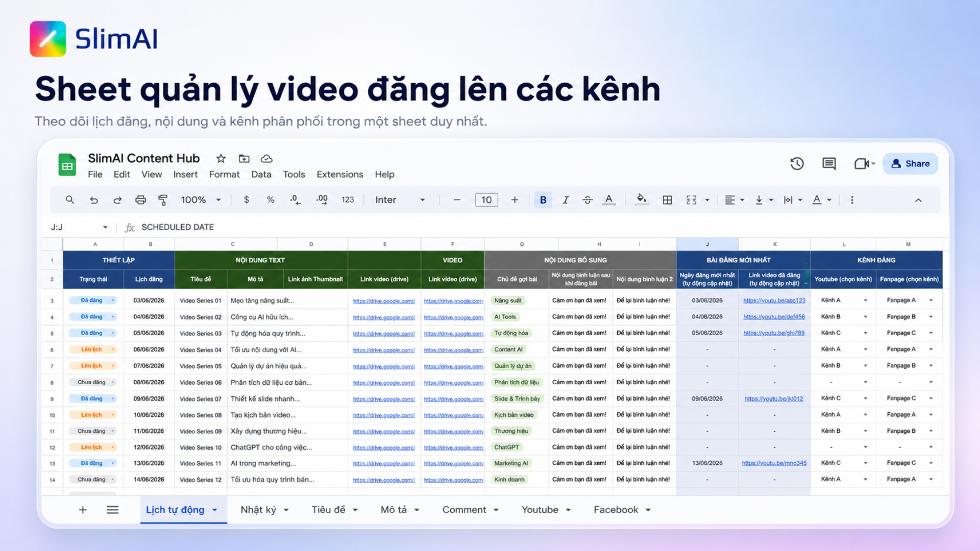Viewport: 980px width, 551px height.
Task: Switch to the Nhật ký sheet tab
Action: (x=258, y=510)
